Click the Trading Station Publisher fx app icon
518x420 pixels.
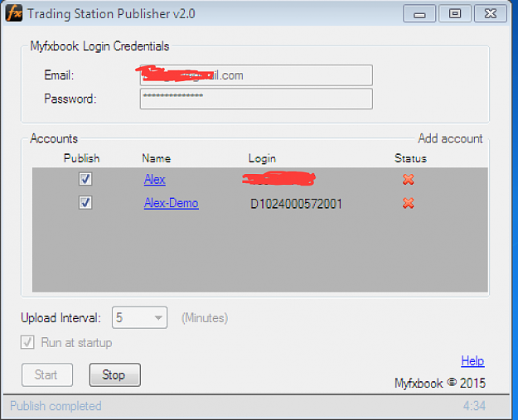(x=14, y=13)
